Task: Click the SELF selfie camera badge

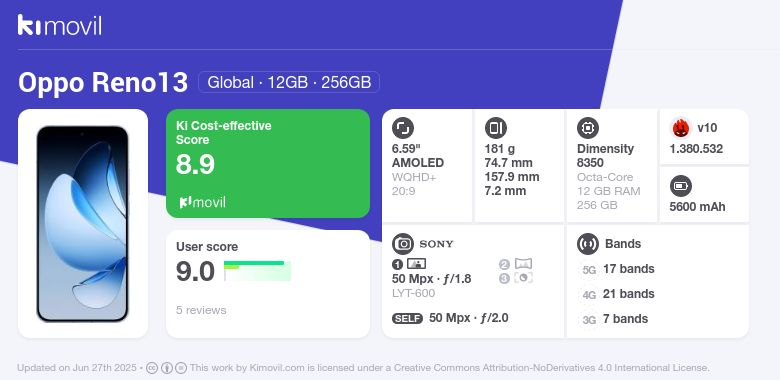Action: (407, 318)
